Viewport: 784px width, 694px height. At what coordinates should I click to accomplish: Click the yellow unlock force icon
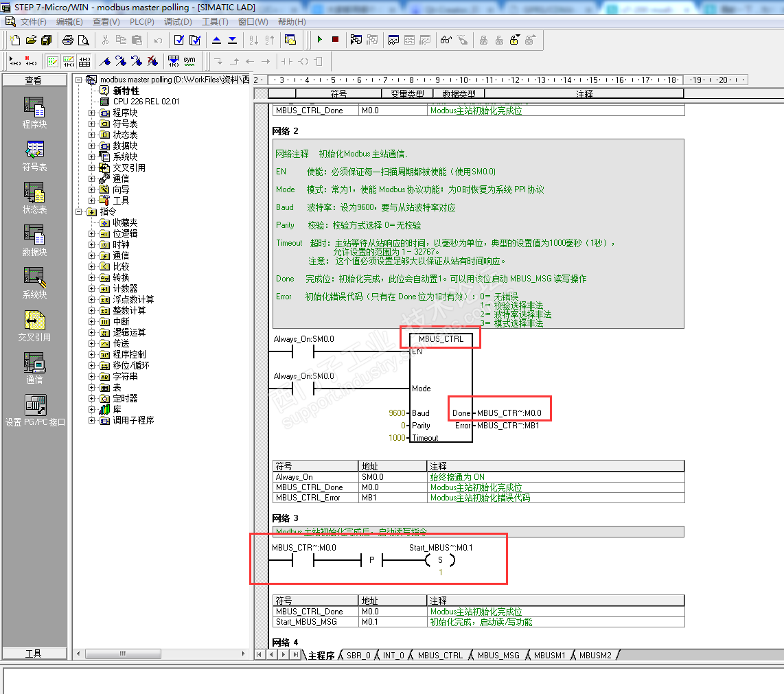[x=514, y=40]
